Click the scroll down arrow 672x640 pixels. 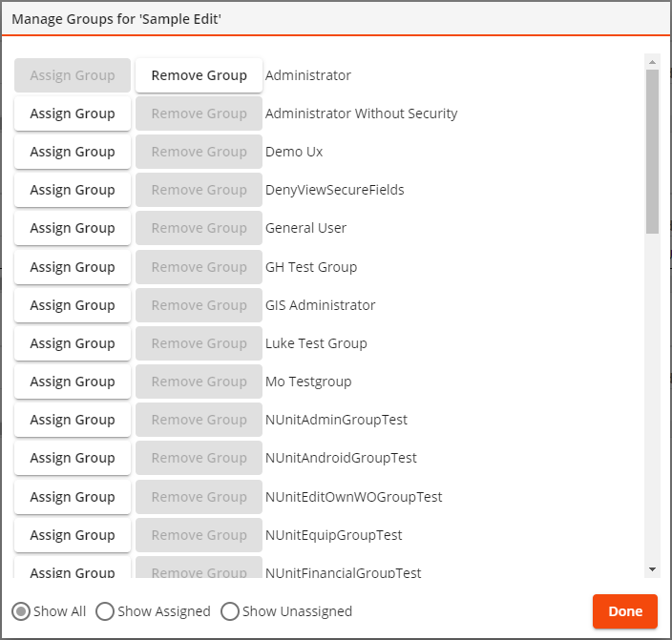653,569
